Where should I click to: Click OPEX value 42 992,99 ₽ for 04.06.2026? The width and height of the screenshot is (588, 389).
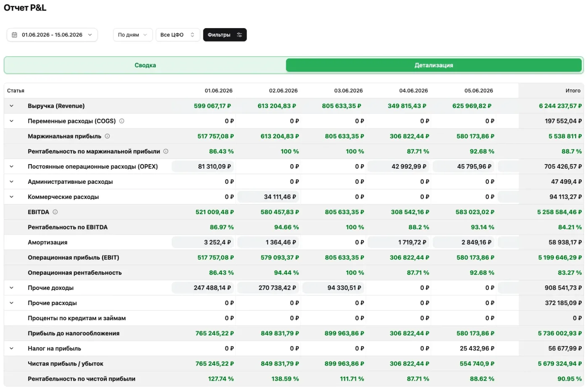(x=399, y=167)
